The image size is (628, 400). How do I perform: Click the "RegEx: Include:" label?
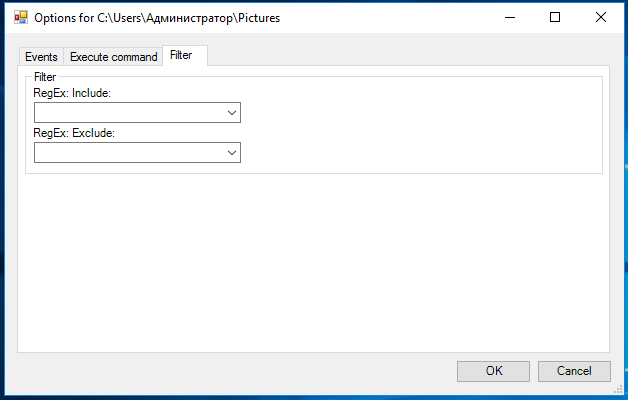(72, 93)
